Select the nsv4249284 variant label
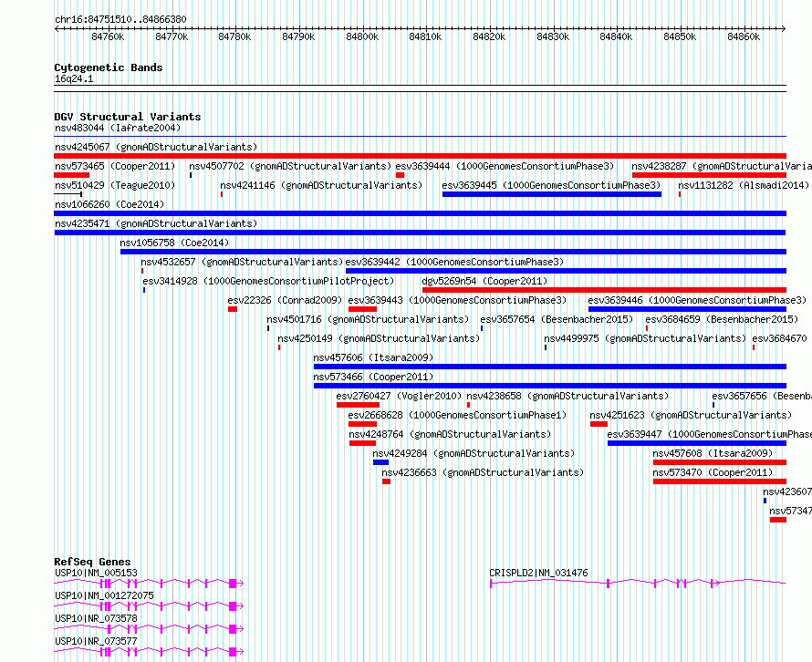This screenshot has height=662, width=812. pos(474,453)
